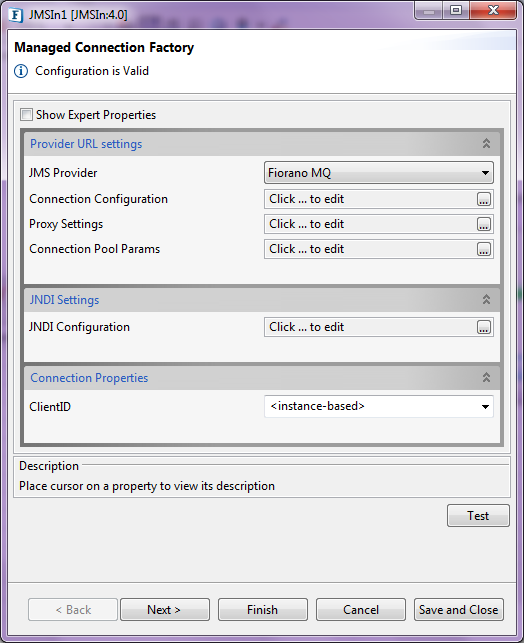Collapse JNDI Settings section chevron
The image size is (524, 643).
[486, 300]
